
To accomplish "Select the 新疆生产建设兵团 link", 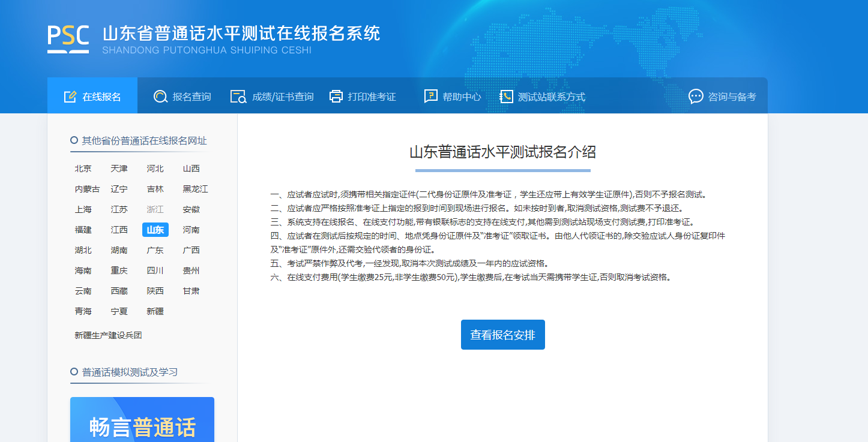I will (x=108, y=335).
